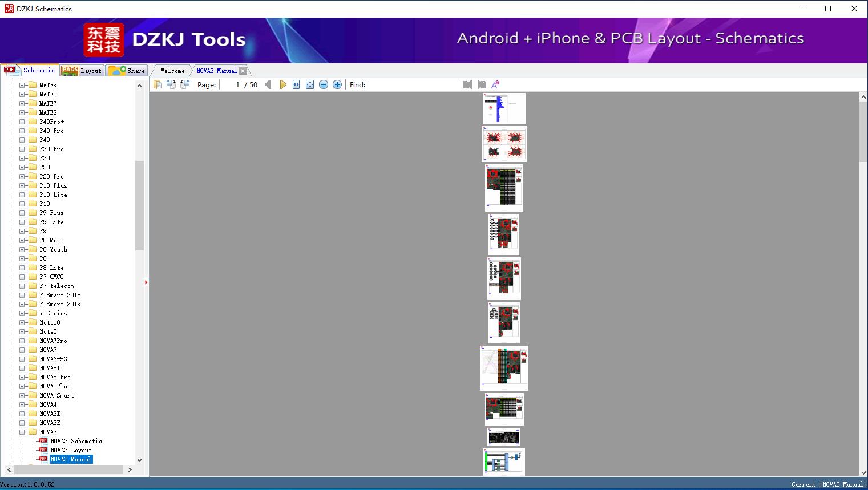Click the P8 Max folder icon
Image resolution: width=868 pixels, height=490 pixels.
click(x=33, y=240)
